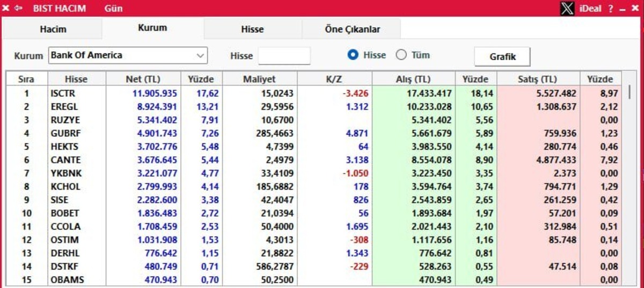Image resolution: width=644 pixels, height=288 pixels.
Task: Click Satış value 4.877.433
Action: [556, 160]
